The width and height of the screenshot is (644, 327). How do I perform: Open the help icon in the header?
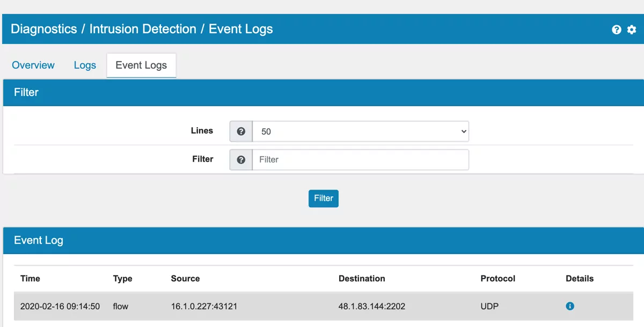tap(616, 30)
